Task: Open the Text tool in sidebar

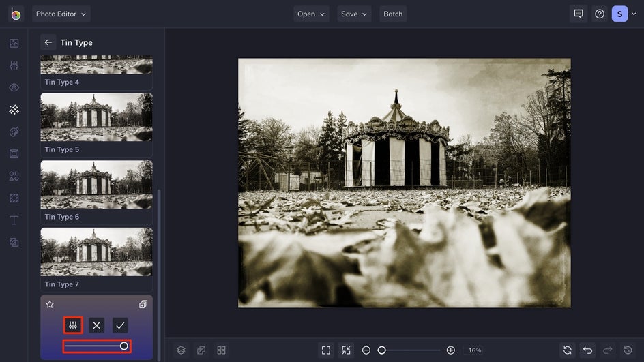Action: coord(14,220)
